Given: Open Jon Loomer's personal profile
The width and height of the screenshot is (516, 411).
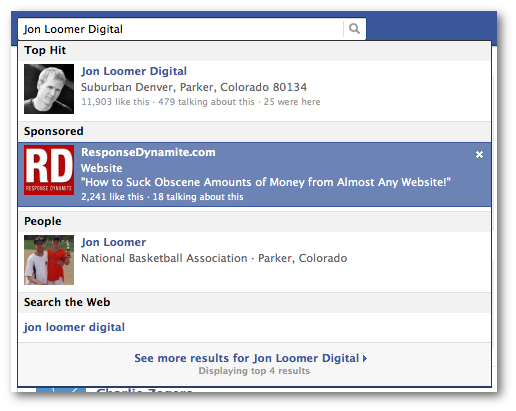Looking at the screenshot, I should [113, 242].
